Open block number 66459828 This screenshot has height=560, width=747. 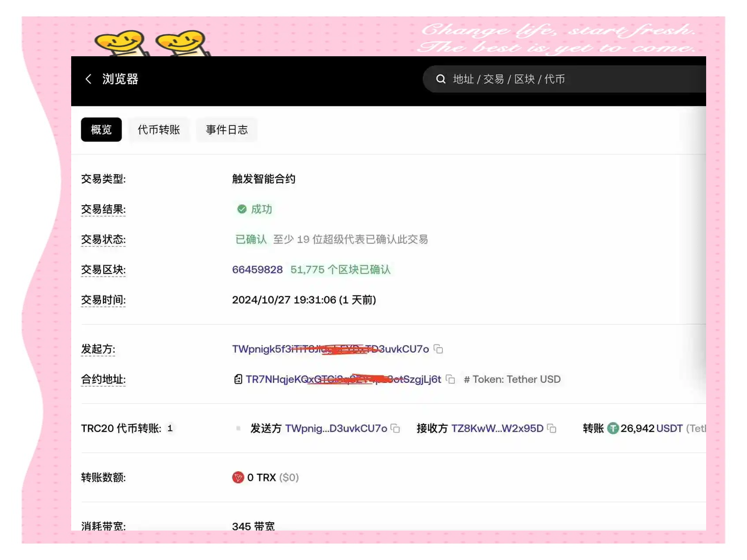(257, 269)
